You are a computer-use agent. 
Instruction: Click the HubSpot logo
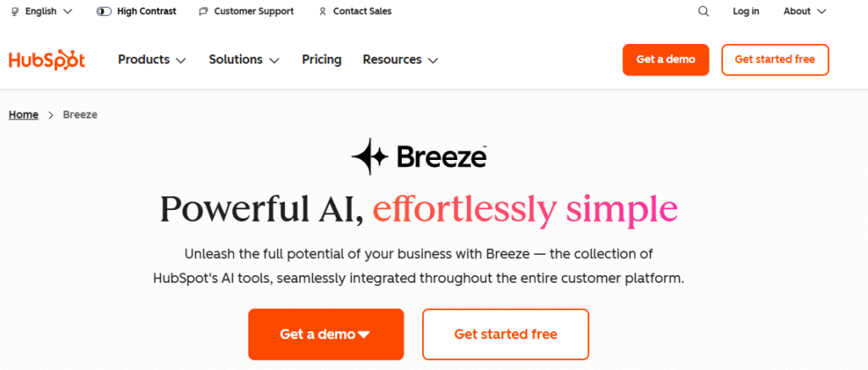coord(47,60)
